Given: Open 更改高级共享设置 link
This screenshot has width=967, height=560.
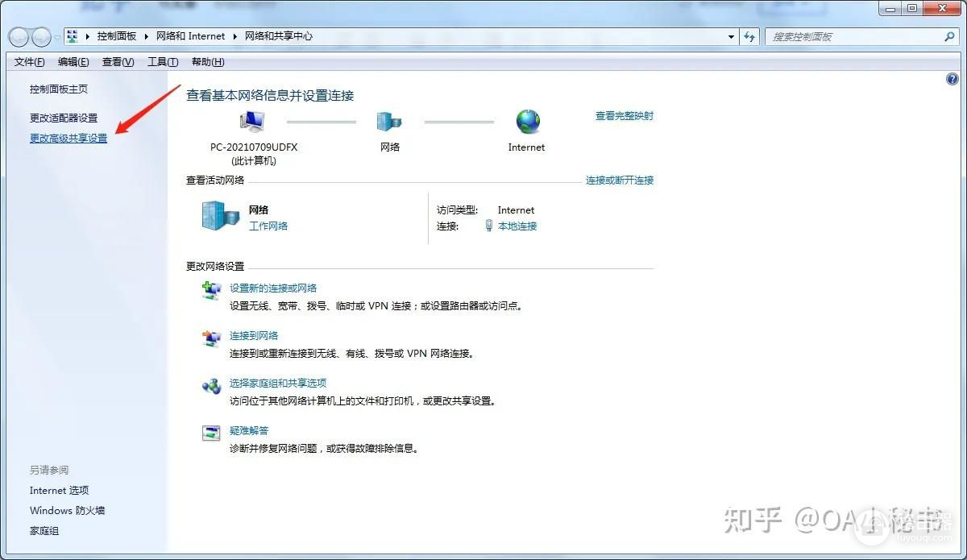Looking at the screenshot, I should (x=68, y=139).
